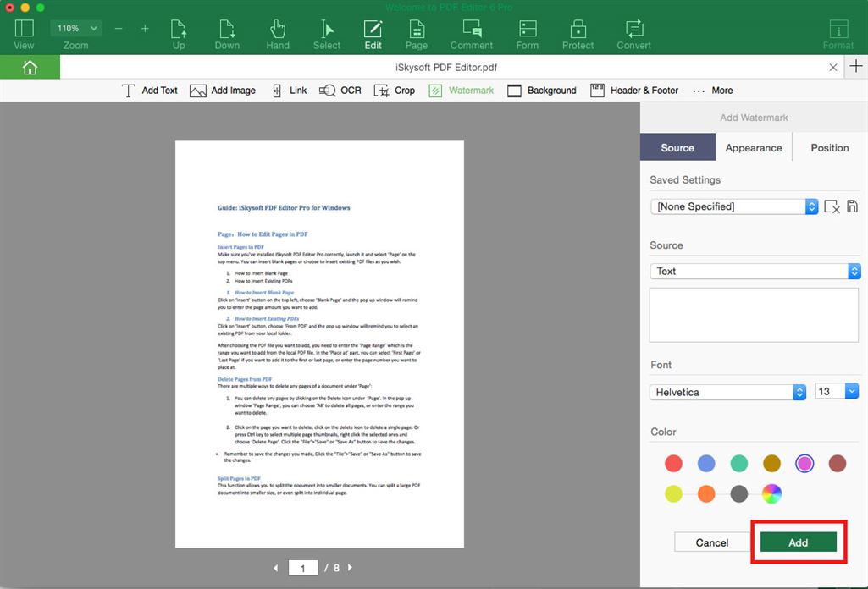This screenshot has width=868, height=589.
Task: Go to the next page arrow
Action: (350, 568)
